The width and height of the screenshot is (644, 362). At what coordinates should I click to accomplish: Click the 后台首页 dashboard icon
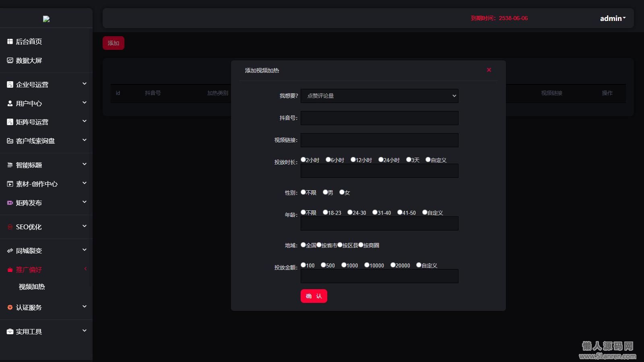point(10,41)
